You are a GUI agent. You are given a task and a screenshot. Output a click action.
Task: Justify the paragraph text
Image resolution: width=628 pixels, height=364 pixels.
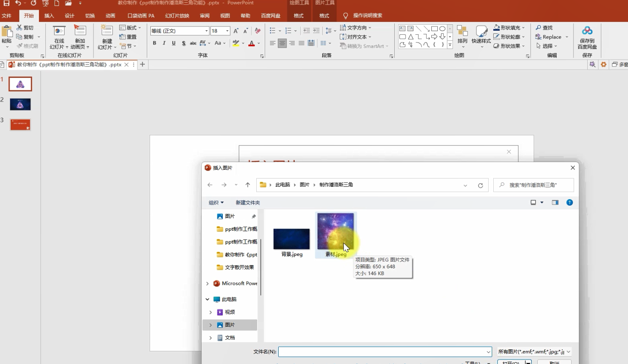[x=302, y=43]
